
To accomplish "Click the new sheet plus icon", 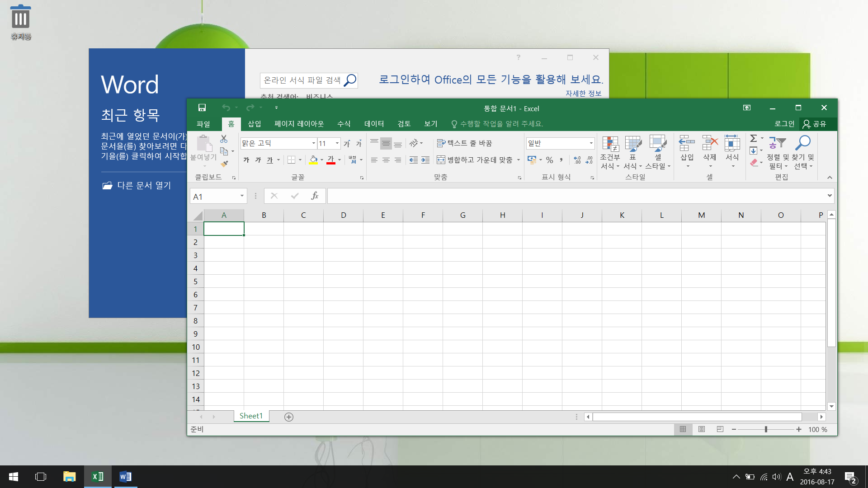I will pos(289,417).
